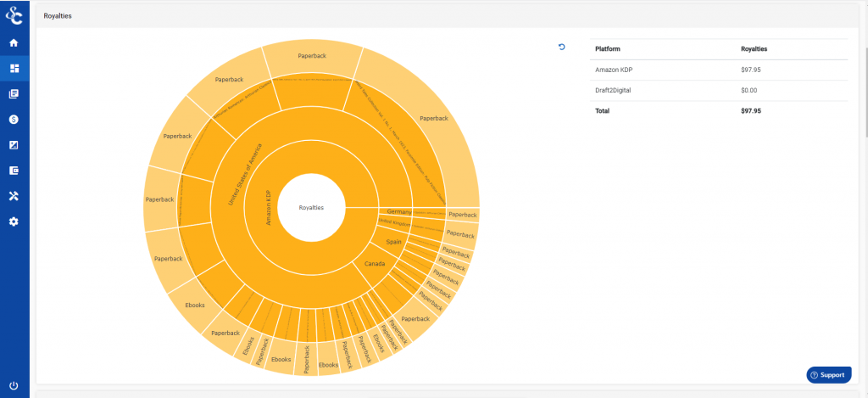Viewport: 868px width, 398px height.
Task: Go to Home via the sidebar house icon
Action: coord(14,42)
